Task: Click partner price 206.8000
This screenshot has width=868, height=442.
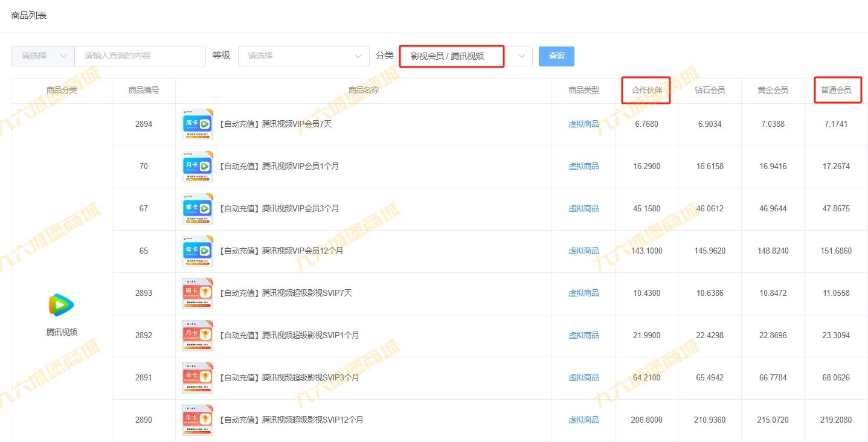Action: coord(647,420)
